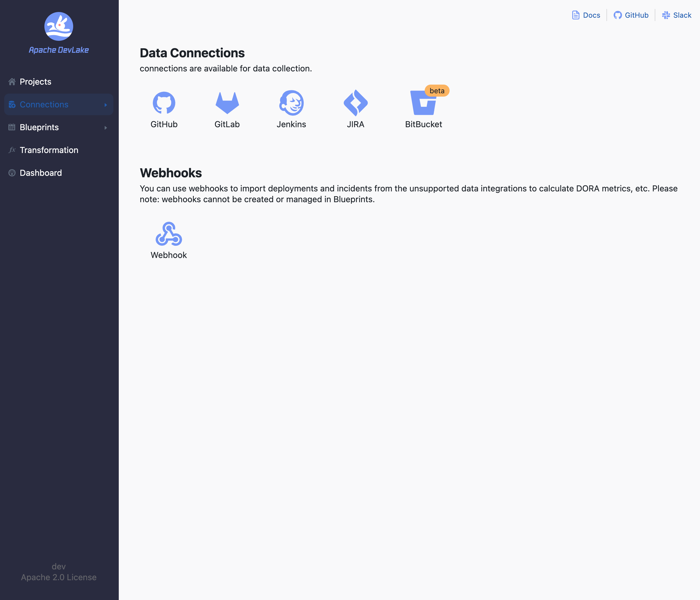Click the Apache DevLake logo
Viewport: 700px width, 600px height.
(59, 27)
